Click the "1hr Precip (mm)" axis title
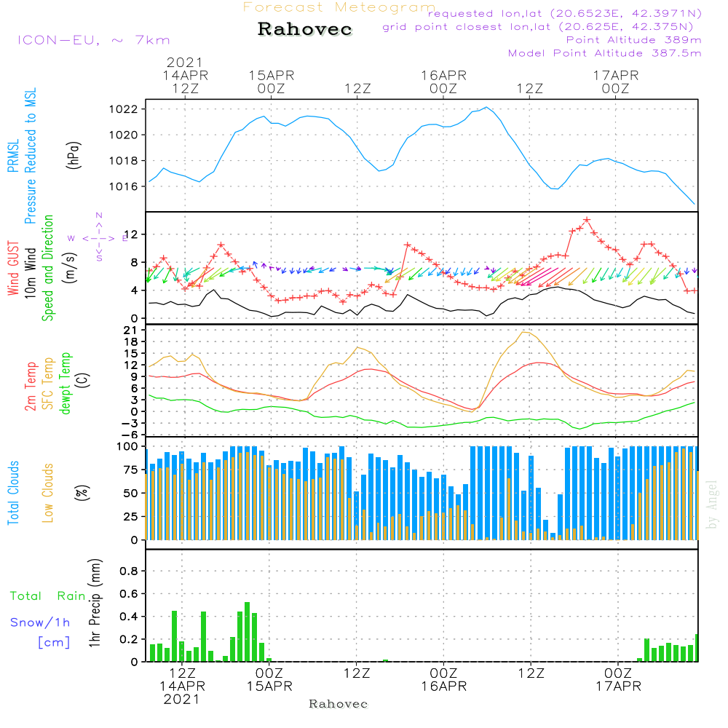This screenshot has height=728, width=728. coord(94,603)
